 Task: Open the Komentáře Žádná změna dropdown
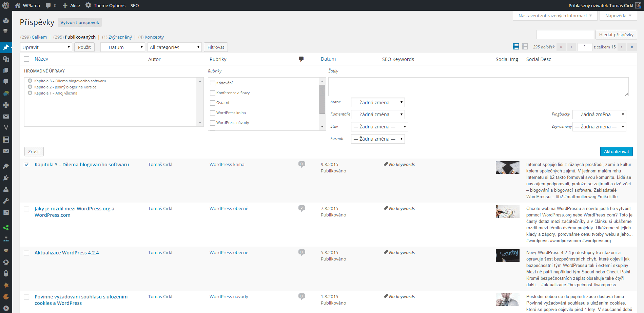(378, 114)
